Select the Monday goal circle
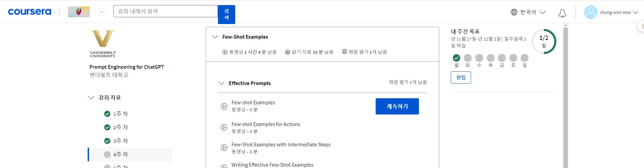 [x=457, y=58]
